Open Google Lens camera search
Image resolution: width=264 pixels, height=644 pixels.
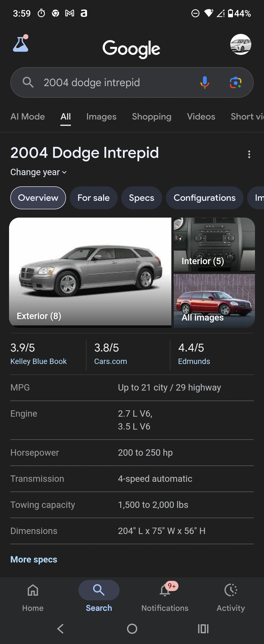click(x=235, y=82)
